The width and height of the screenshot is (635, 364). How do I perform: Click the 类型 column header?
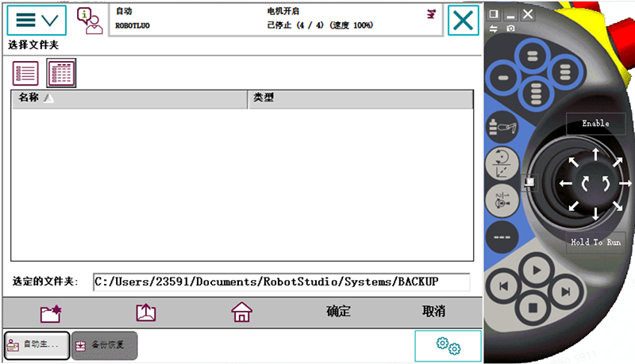click(360, 98)
